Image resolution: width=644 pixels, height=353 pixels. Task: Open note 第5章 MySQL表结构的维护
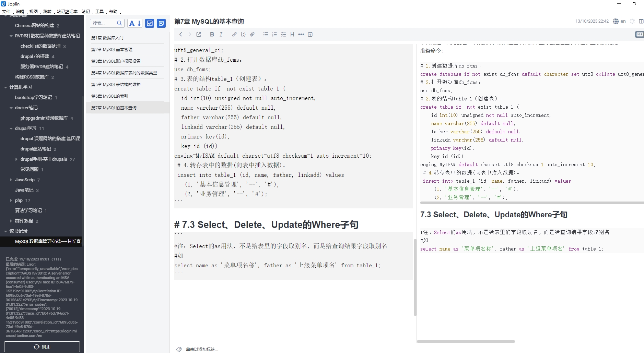point(128,84)
